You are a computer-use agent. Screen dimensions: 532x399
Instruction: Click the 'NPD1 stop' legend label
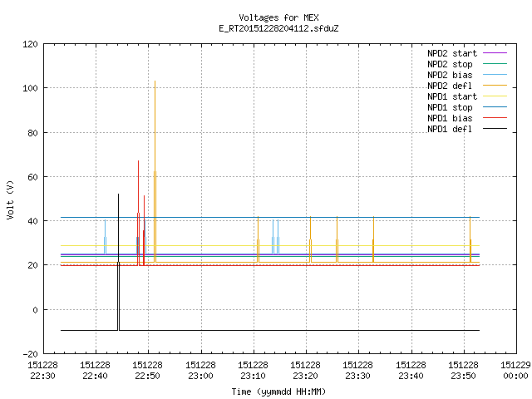coord(450,107)
